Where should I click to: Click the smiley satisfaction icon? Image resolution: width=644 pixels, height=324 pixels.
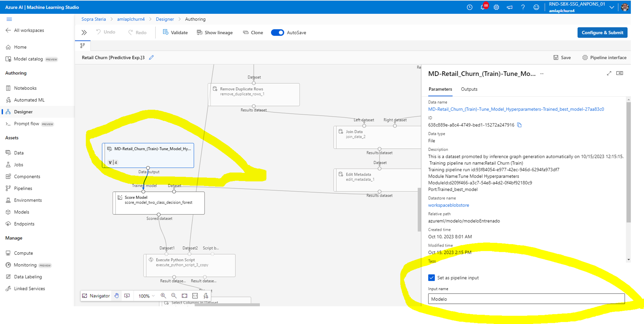pos(536,7)
